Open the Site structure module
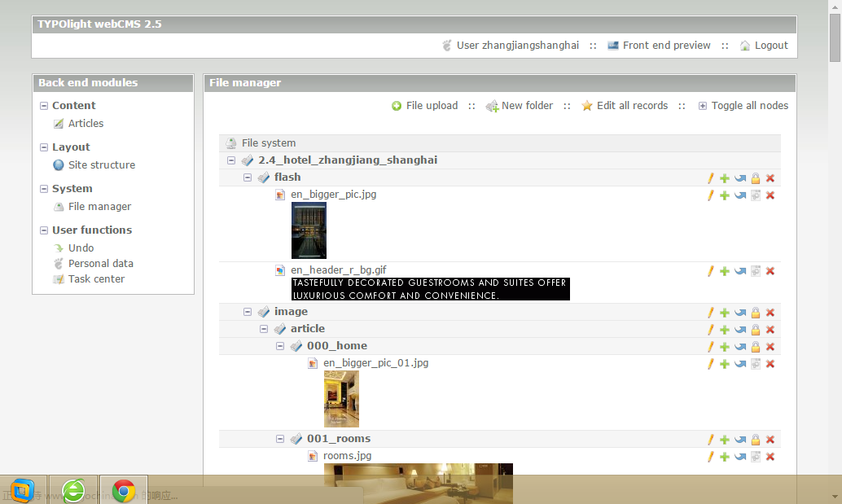Image resolution: width=842 pixels, height=504 pixels. pyautogui.click(x=102, y=164)
